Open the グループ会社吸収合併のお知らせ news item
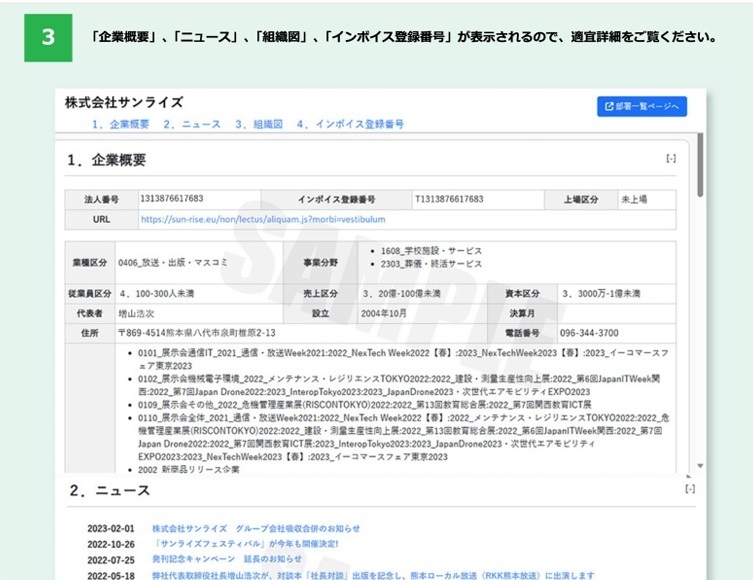Image resolution: width=753 pixels, height=580 pixels. point(256,528)
